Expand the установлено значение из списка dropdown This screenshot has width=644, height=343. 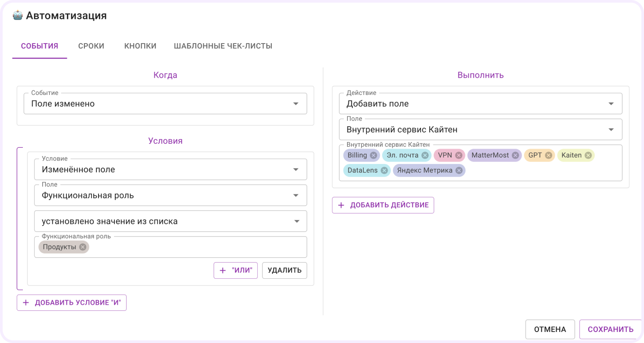(x=171, y=221)
